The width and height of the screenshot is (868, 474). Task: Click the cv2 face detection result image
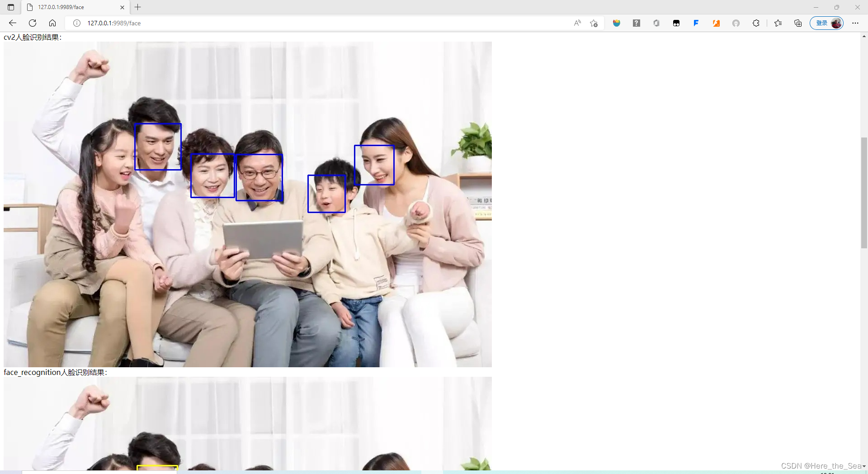pyautogui.click(x=248, y=204)
